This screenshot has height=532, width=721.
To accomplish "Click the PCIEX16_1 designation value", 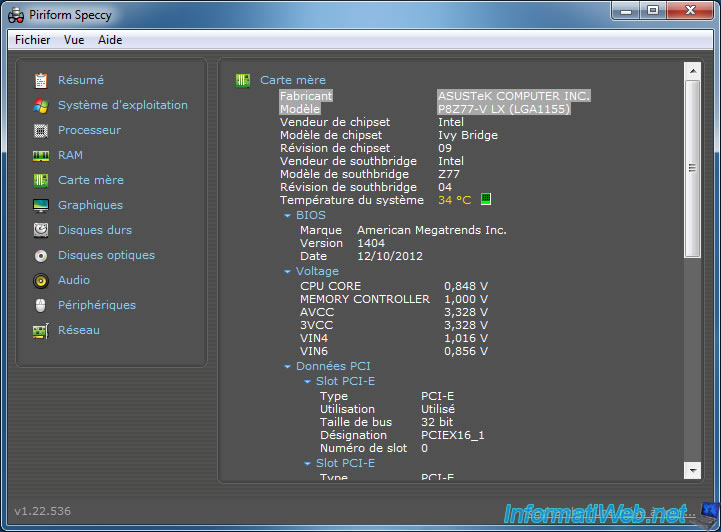I will click(x=452, y=435).
